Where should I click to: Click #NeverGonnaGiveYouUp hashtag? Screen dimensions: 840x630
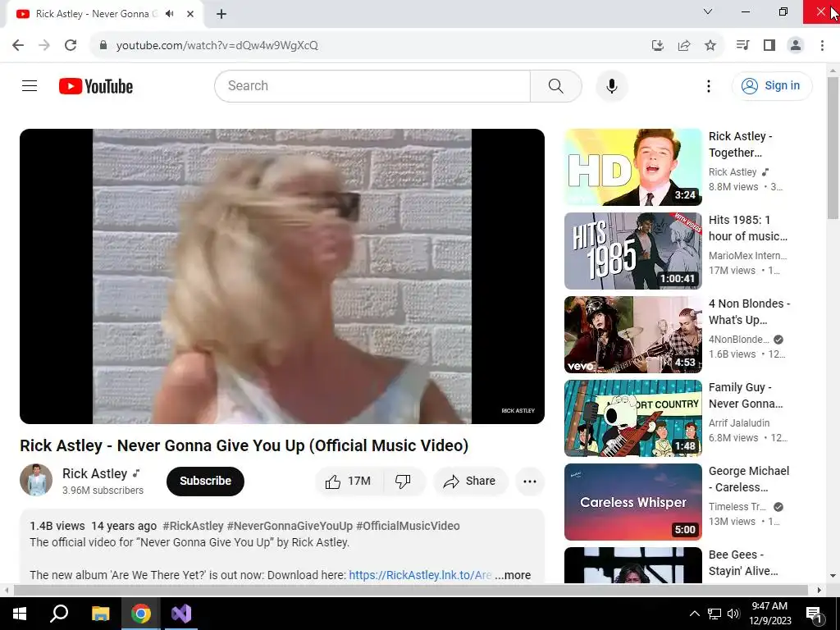290,526
